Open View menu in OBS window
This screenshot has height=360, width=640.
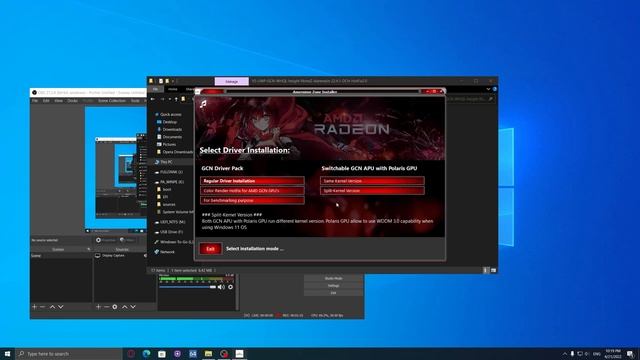(58, 101)
